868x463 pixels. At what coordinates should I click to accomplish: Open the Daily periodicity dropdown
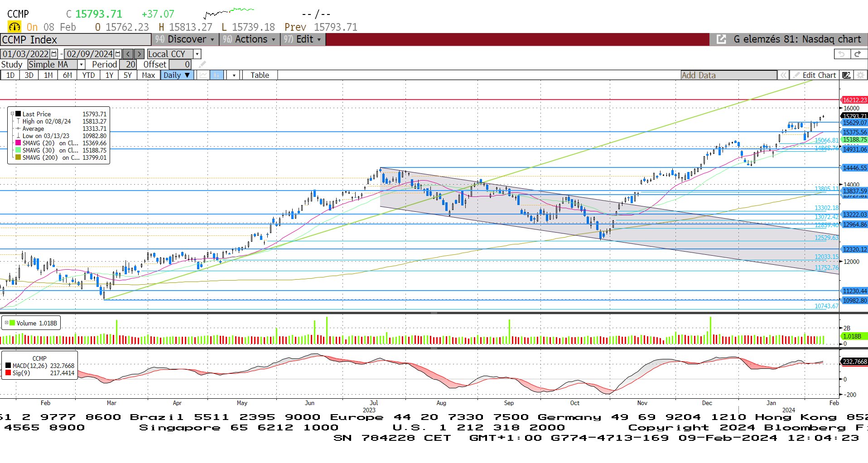point(177,75)
